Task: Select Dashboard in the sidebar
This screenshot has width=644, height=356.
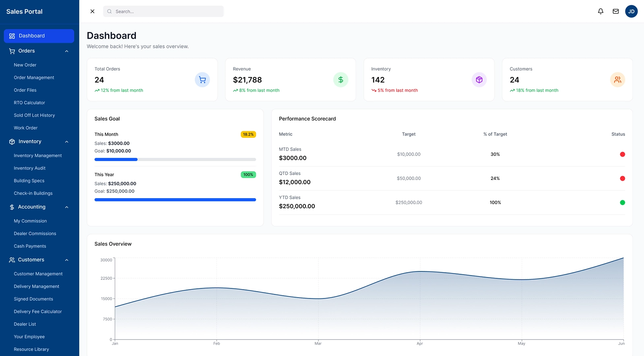Action: [39, 36]
